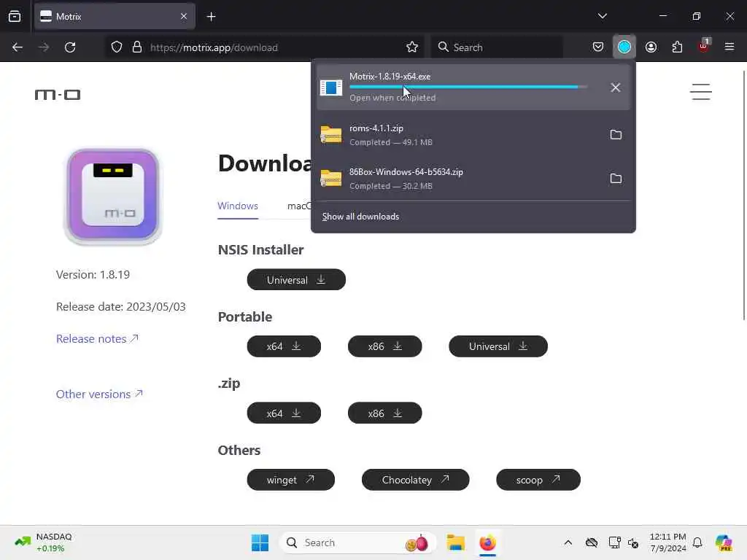Open Copilot preview icon in taskbar
This screenshot has width=747, height=560.
tap(724, 542)
